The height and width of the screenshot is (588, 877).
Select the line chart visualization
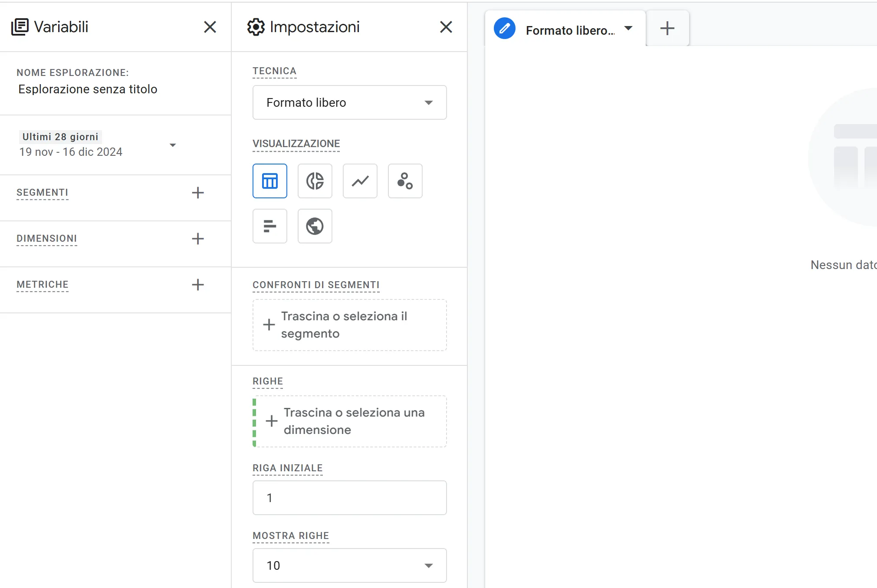(x=360, y=181)
